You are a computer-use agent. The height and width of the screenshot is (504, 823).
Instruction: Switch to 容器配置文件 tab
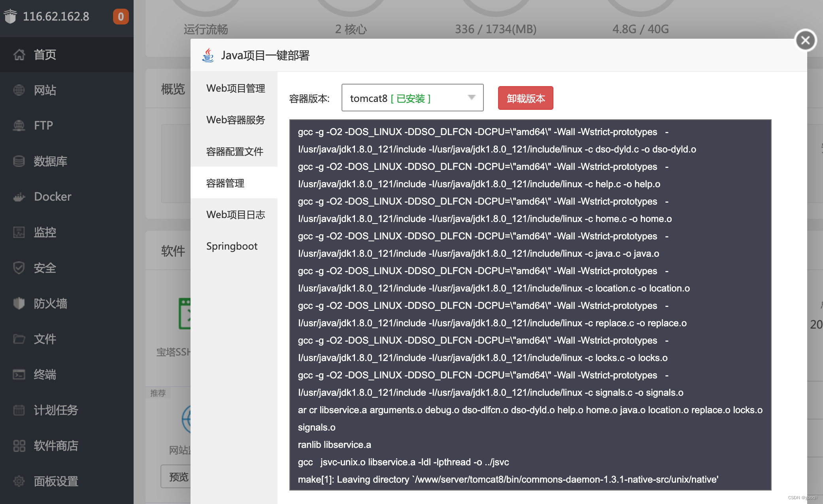(234, 151)
